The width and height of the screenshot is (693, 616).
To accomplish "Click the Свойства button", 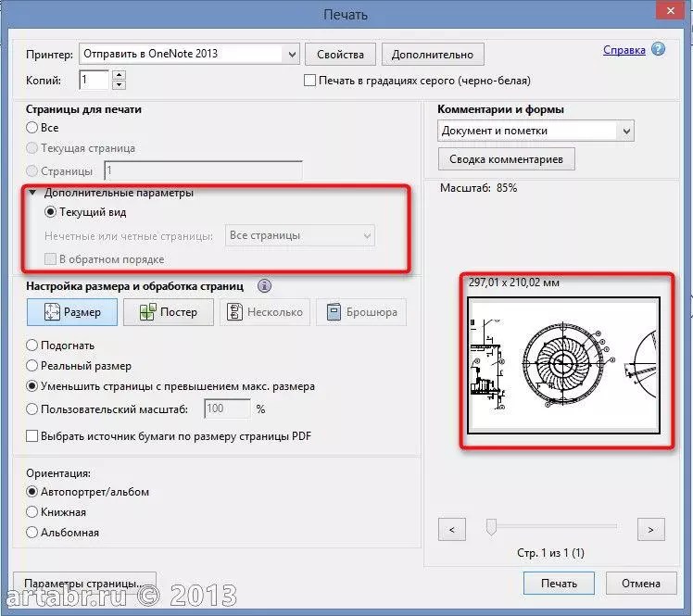I will click(340, 54).
